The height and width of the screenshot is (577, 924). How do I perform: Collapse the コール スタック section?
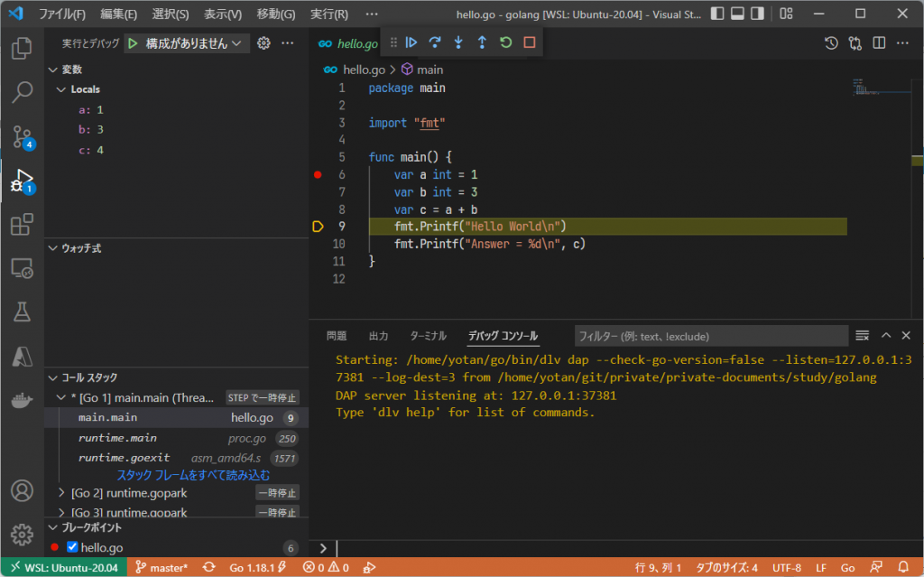click(53, 377)
